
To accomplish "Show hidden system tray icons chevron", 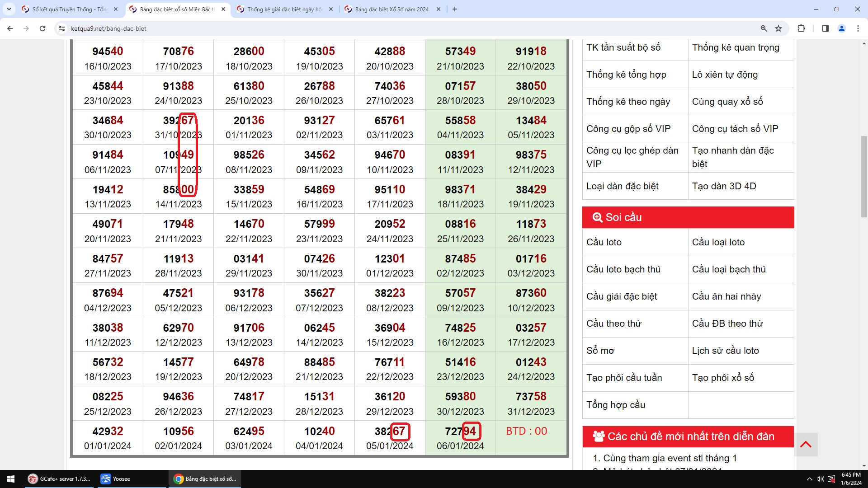I will coord(809,479).
